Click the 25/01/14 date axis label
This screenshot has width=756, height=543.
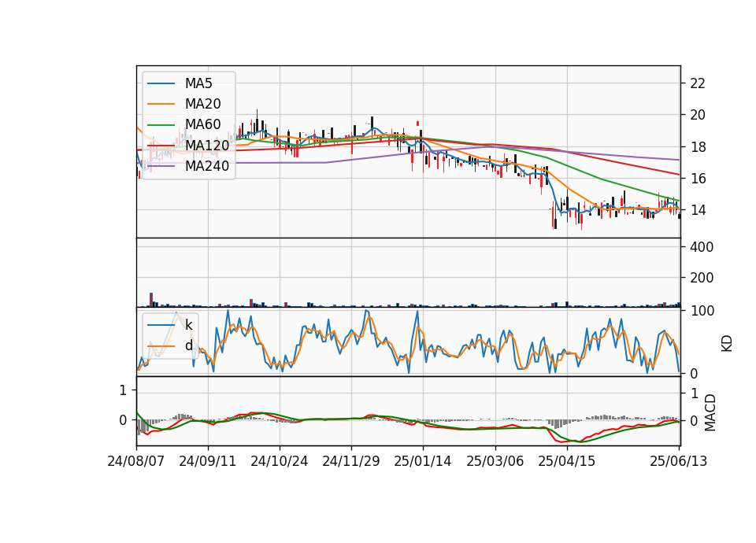[x=423, y=461]
